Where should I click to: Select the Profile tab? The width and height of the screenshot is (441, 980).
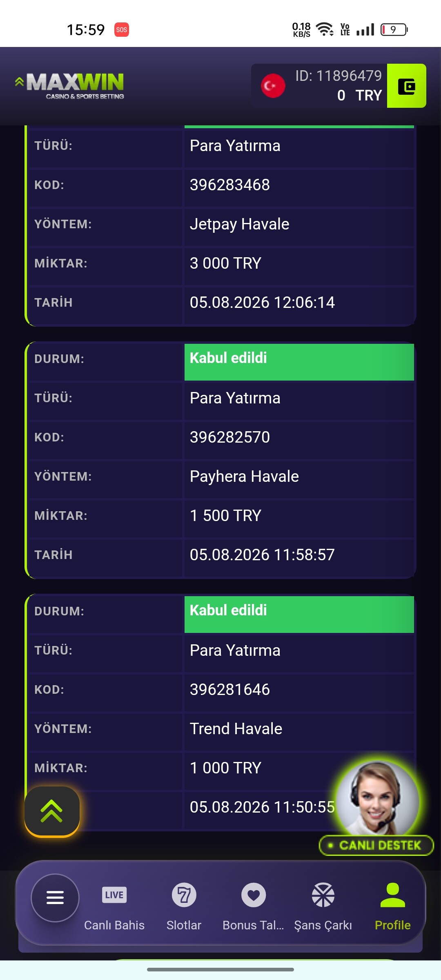(x=393, y=906)
